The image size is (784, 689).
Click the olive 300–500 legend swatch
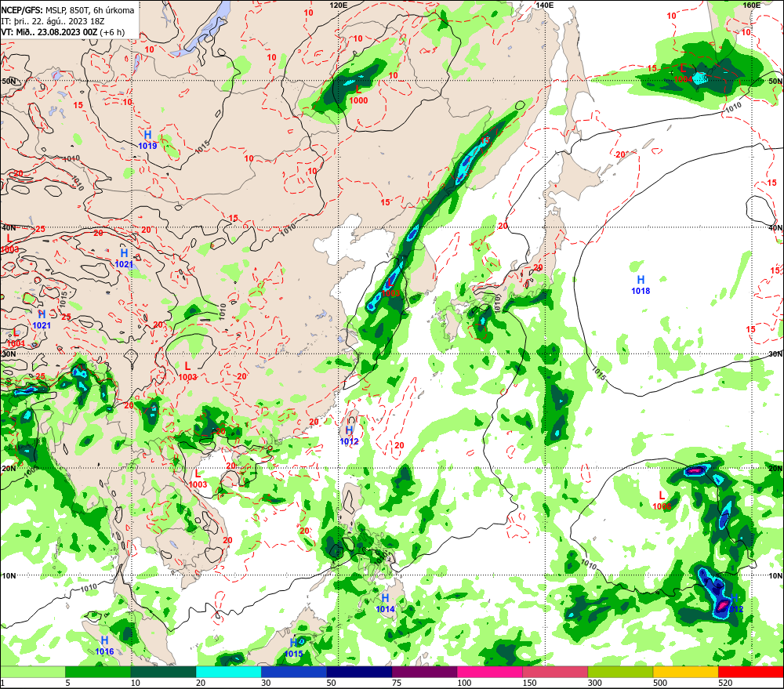(x=620, y=672)
